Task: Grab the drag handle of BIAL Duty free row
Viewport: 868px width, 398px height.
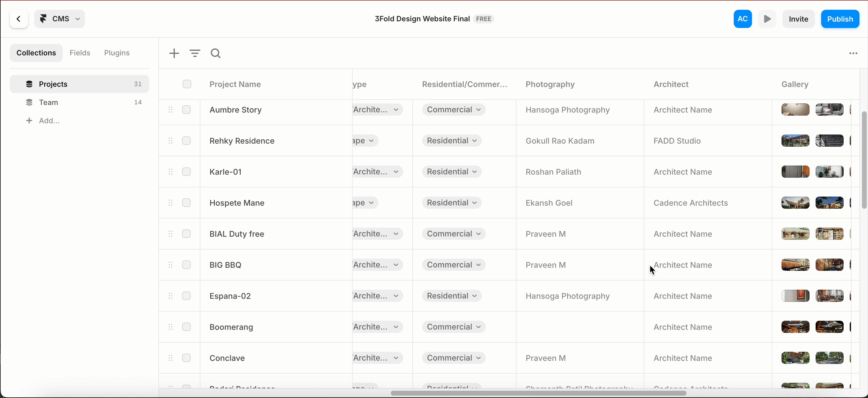Action: [171, 233]
